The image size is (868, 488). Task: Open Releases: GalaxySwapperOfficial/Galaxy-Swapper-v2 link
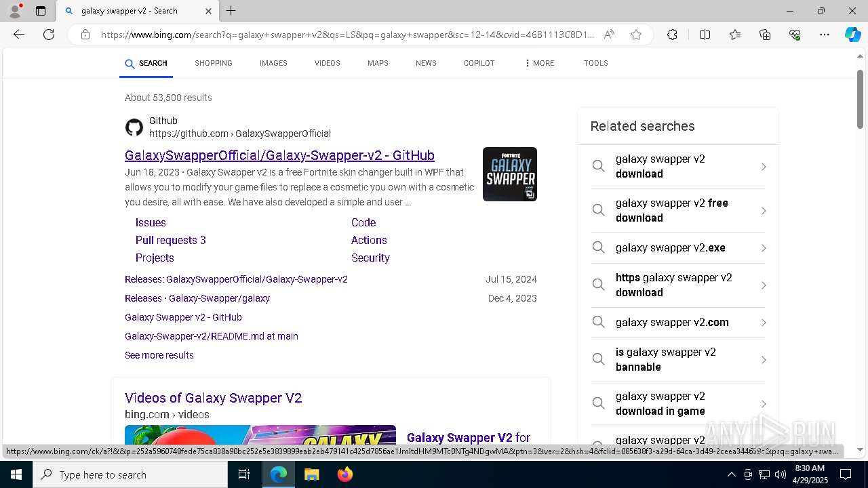tap(236, 279)
